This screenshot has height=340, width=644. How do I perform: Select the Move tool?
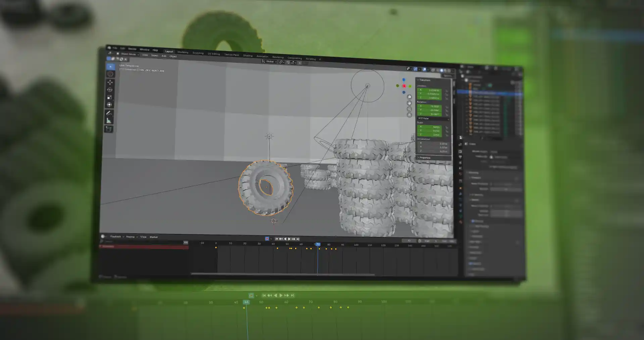[x=110, y=82]
